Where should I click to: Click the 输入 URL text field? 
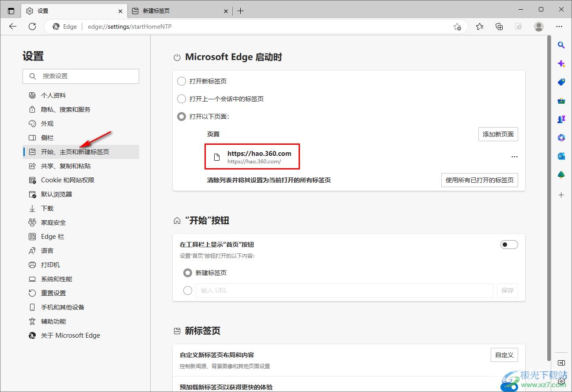[345, 290]
